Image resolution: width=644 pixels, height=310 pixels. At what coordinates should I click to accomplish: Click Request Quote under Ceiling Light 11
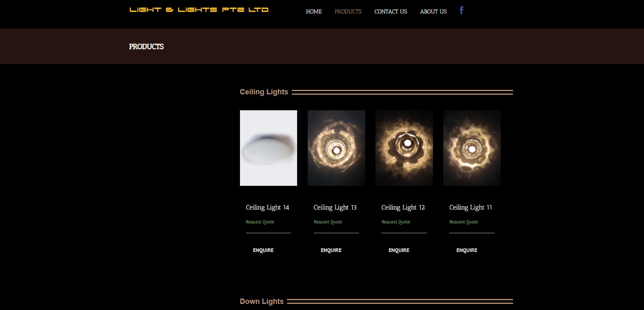464,222
